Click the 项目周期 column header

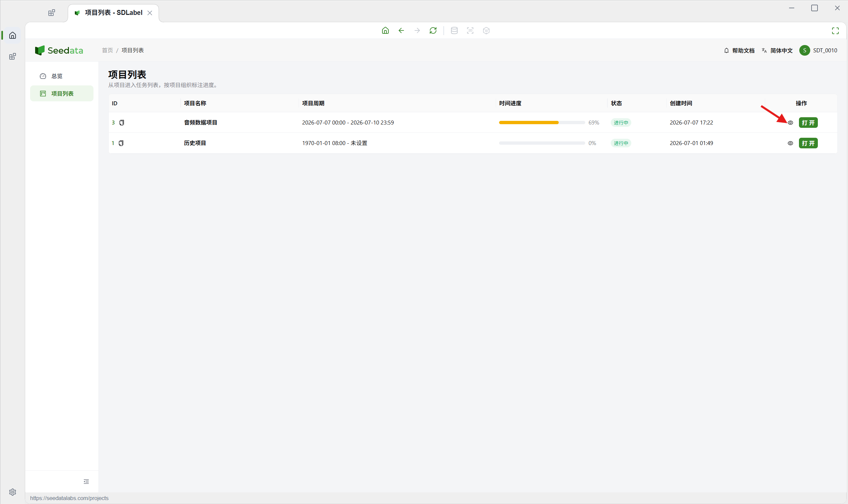point(313,103)
